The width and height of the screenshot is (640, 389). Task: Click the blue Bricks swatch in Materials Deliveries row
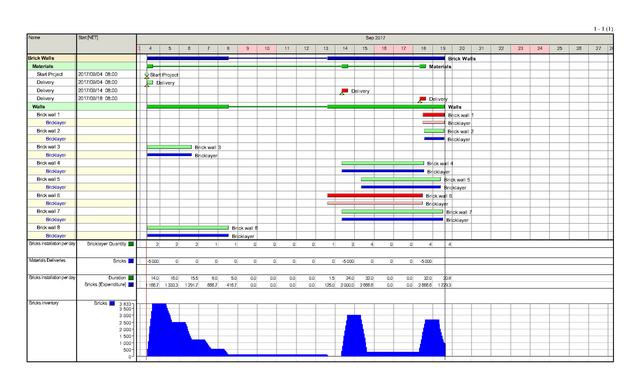(131, 261)
